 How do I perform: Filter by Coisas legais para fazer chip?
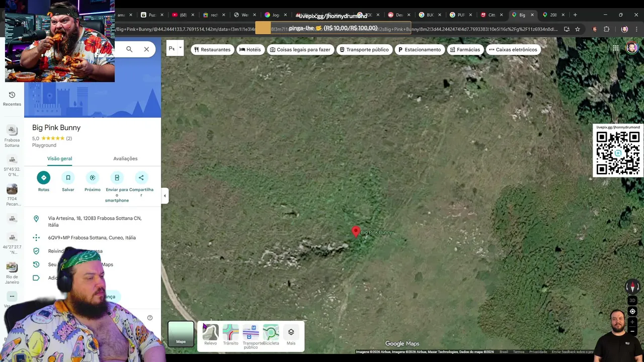tap(300, 49)
